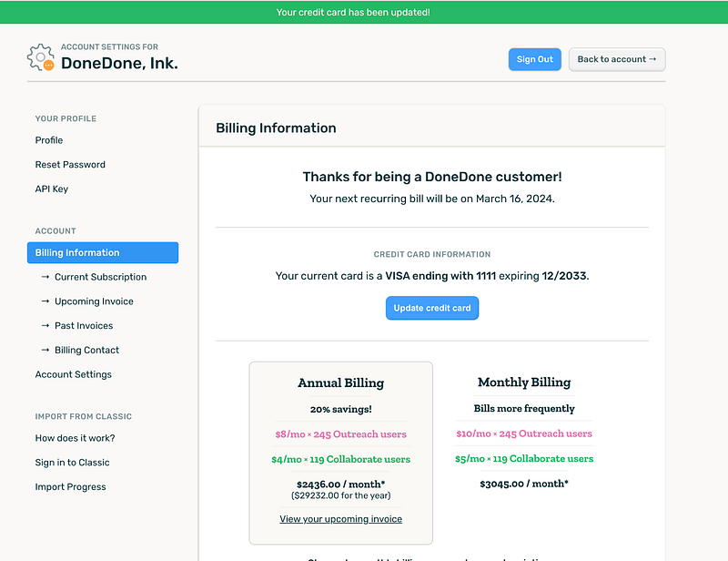The width and height of the screenshot is (728, 561).
Task: Click the 'VISA ending with 1111' card text
Action: pos(440,276)
